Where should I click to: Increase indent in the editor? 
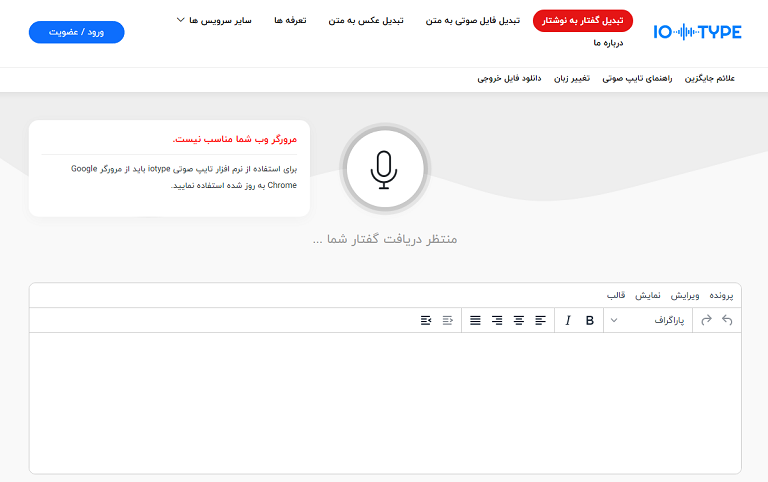[426, 320]
